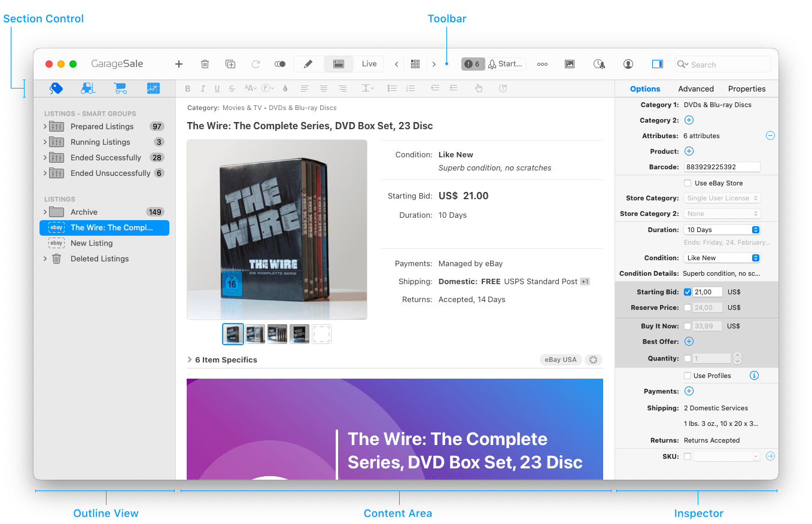The image size is (812, 524).
Task: Open the statistics chart section
Action: [153, 89]
